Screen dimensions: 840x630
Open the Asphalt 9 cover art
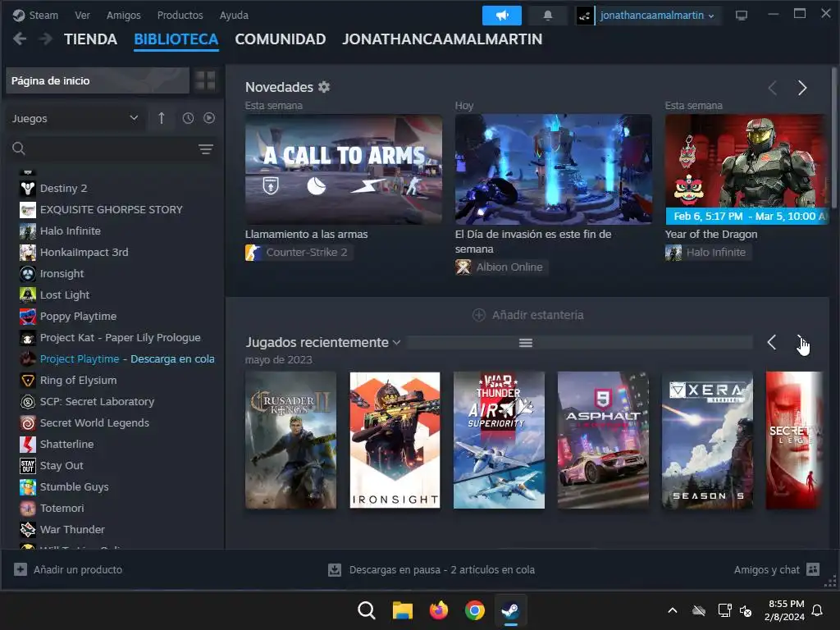(603, 441)
